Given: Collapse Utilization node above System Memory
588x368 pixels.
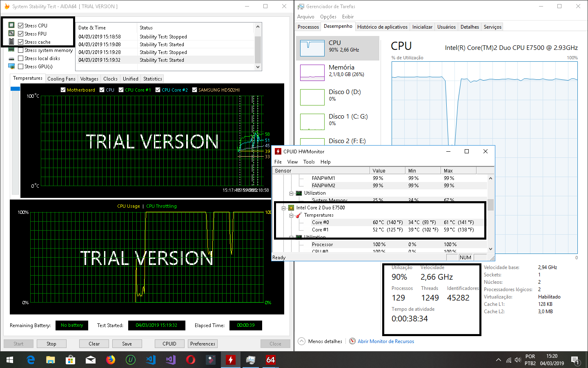Looking at the screenshot, I should tap(291, 193).
